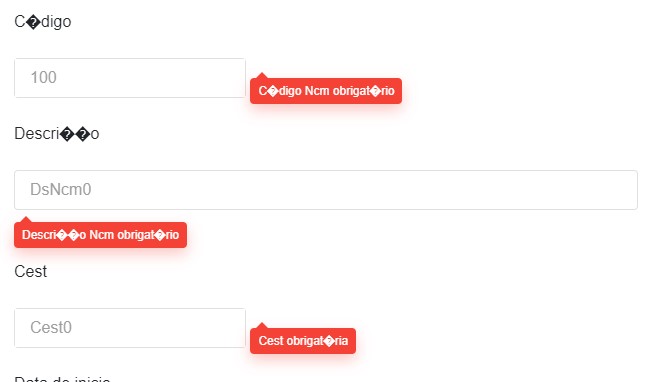Viewport: 653px width, 382px height.
Task: Click the word 'Ncm' in the Código error tooltip
Action: coord(317,91)
